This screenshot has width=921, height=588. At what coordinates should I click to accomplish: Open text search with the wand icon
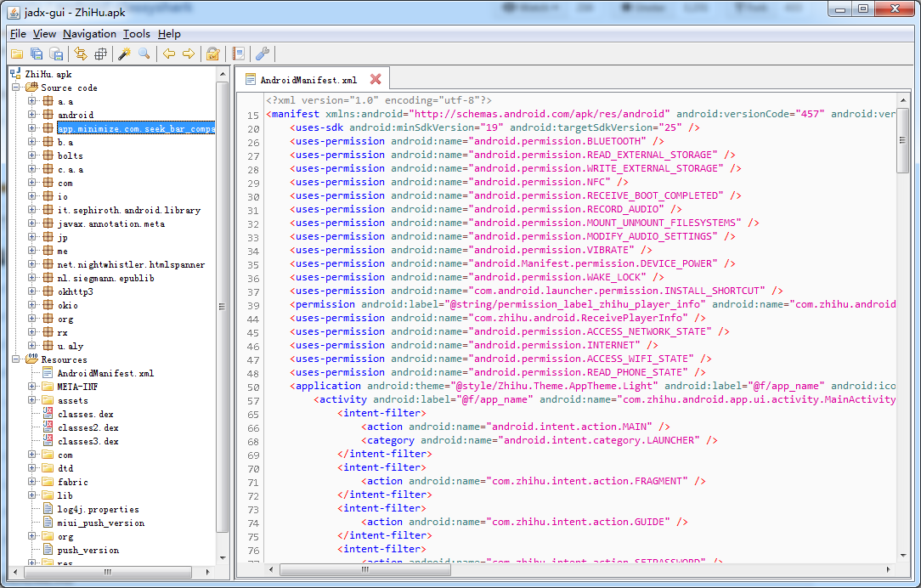point(124,54)
